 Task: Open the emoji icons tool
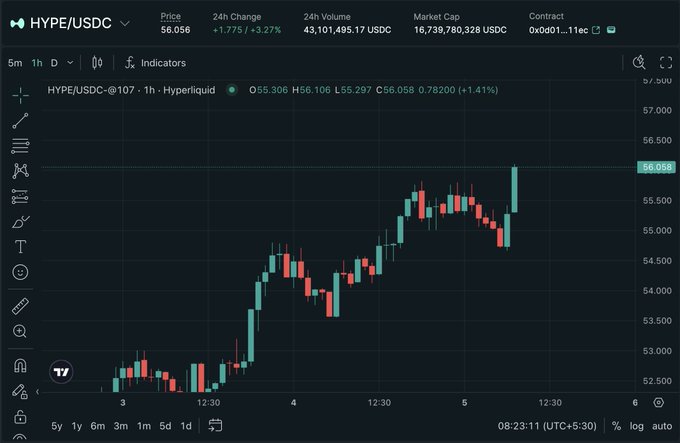20,272
